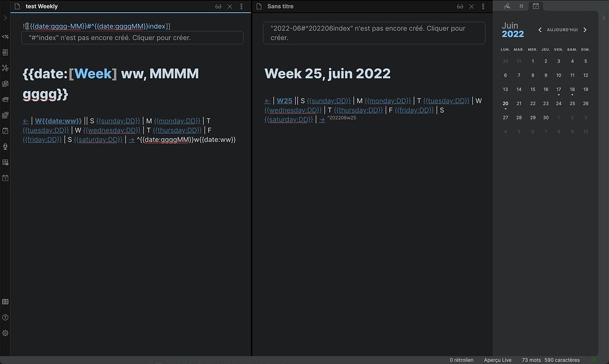Open the graph view from left ribbon
This screenshot has height=364, width=609.
tap(5, 68)
